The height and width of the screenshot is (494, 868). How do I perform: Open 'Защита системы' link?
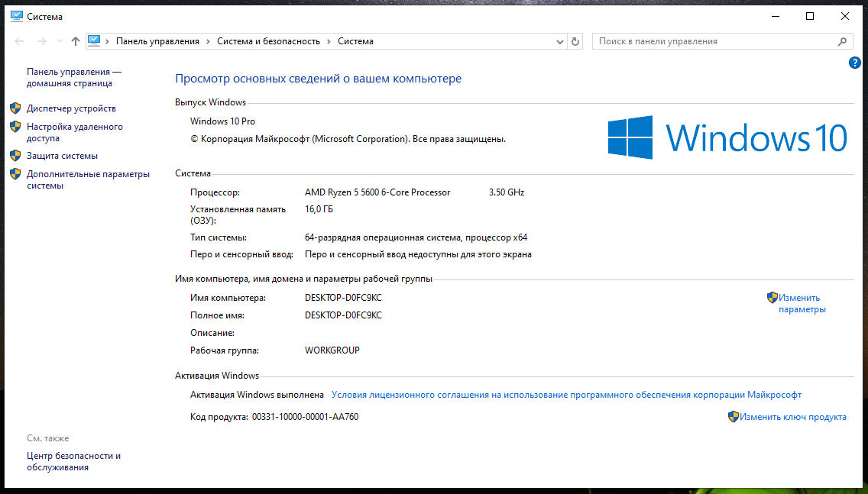[x=62, y=156]
